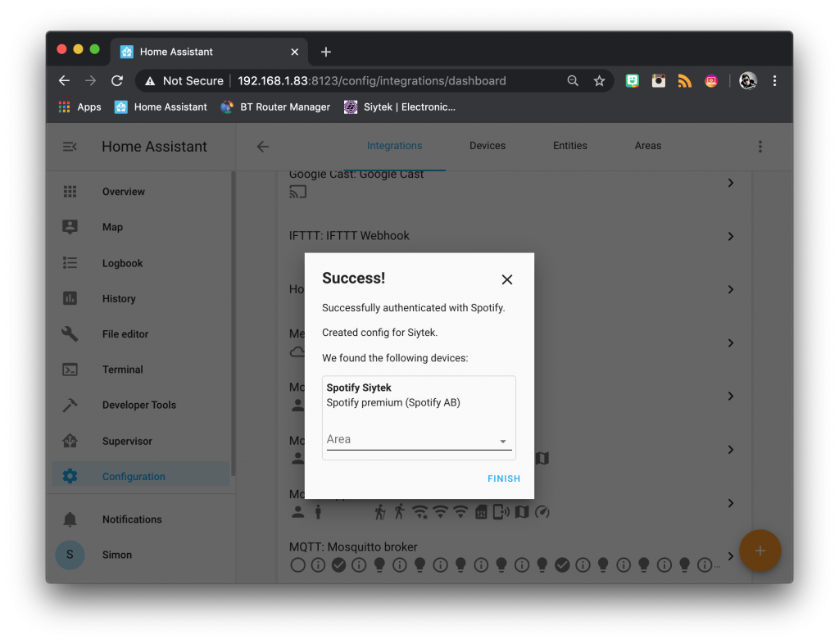
Task: Open Developer Tools in the sidebar
Action: pos(141,405)
